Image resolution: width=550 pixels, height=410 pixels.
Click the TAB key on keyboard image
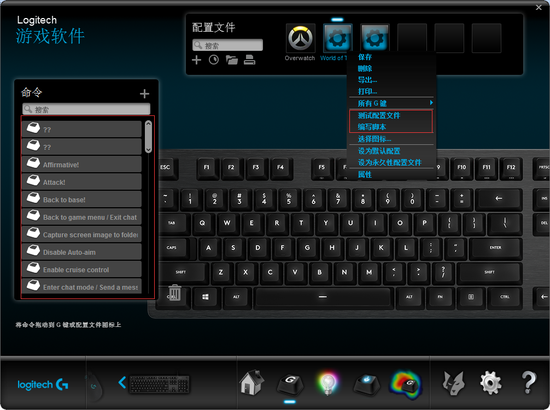(x=172, y=224)
